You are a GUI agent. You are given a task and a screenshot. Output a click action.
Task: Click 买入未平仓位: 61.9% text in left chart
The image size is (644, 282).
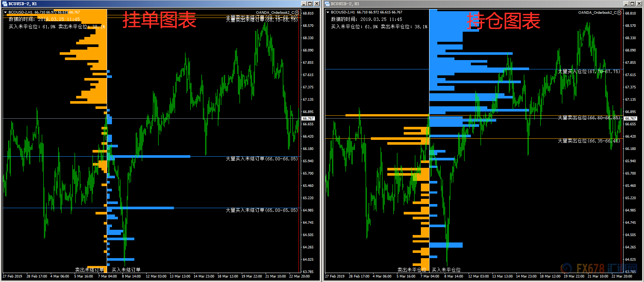tap(32, 27)
